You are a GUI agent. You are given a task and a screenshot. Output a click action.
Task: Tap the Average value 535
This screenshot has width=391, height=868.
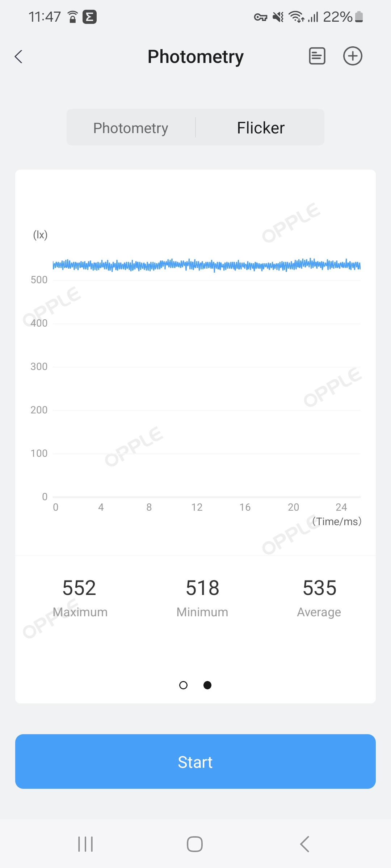pyautogui.click(x=319, y=588)
